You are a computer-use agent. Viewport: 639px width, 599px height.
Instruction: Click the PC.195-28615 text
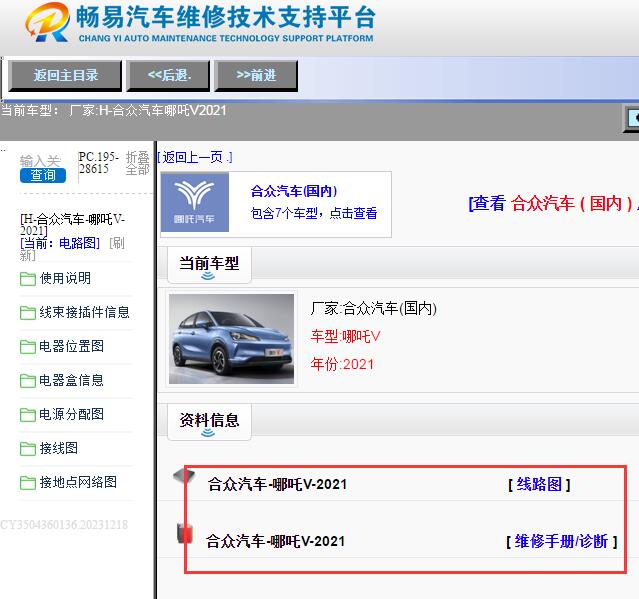pos(98,163)
